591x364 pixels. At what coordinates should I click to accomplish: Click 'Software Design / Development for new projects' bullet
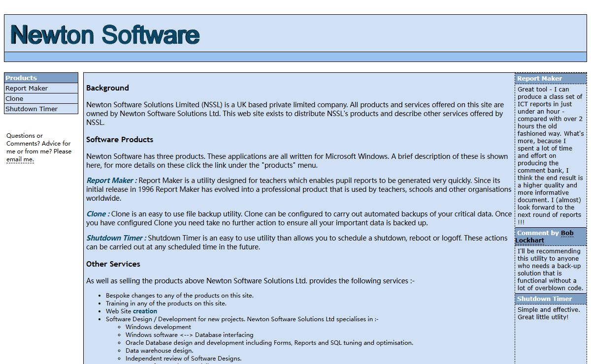coord(242,319)
